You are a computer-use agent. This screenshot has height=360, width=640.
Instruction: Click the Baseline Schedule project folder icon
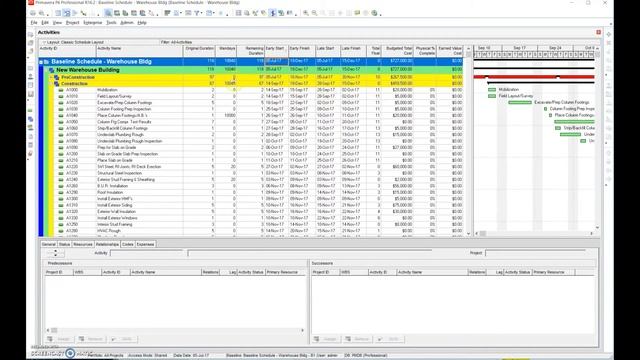pos(47,62)
